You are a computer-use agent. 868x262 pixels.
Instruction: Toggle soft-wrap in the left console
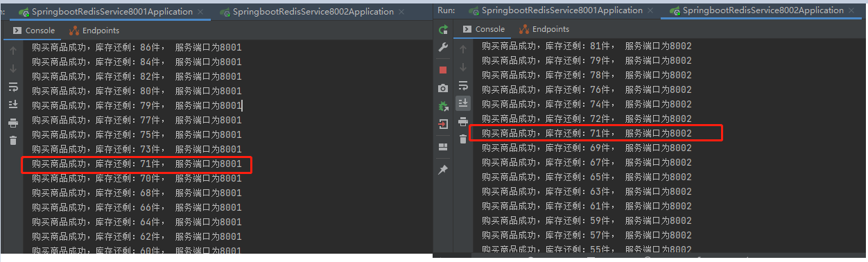[12, 87]
